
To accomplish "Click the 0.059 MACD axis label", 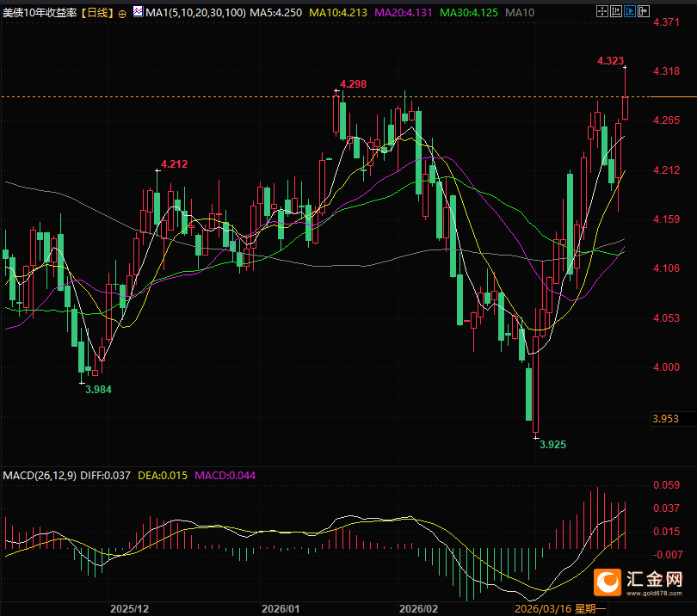I will click(666, 485).
